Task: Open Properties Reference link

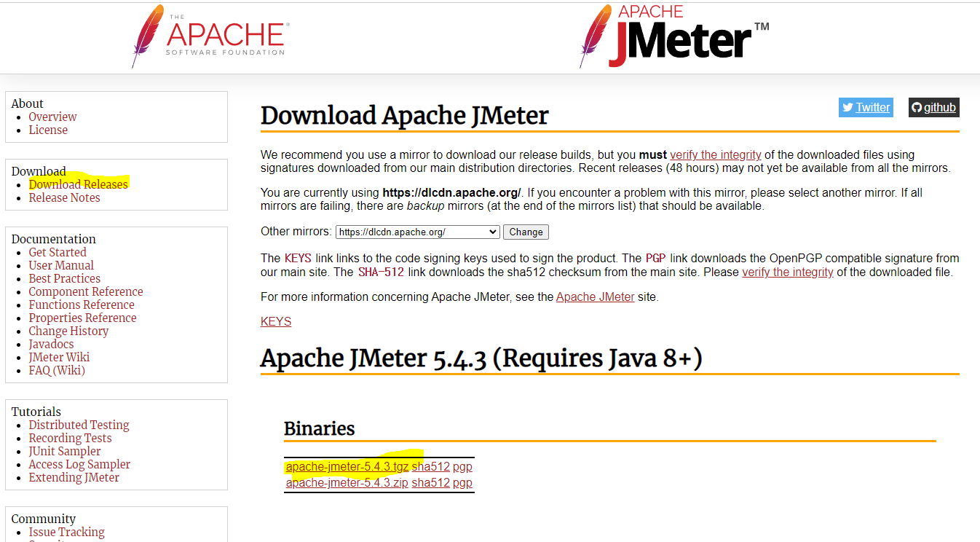Action: [82, 318]
